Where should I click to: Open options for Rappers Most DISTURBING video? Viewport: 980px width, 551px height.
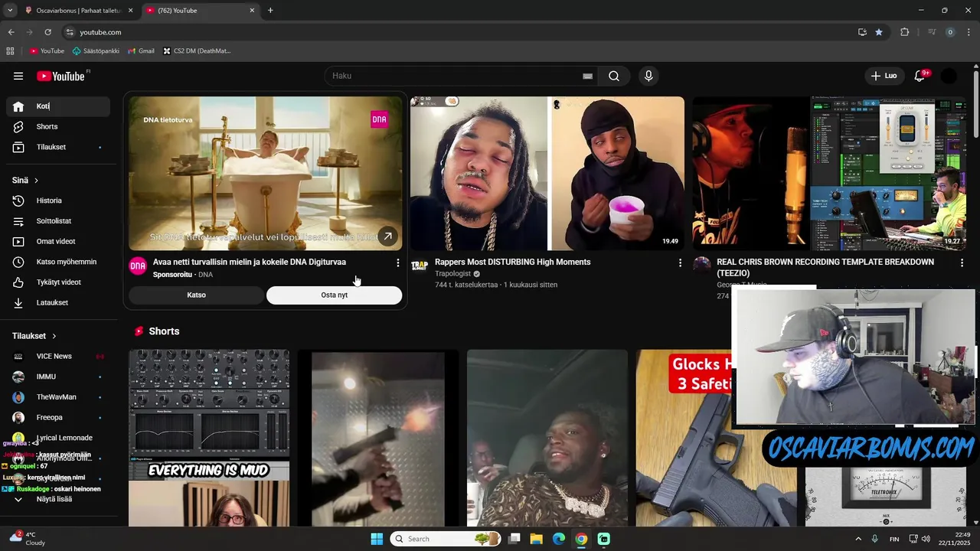coord(680,262)
